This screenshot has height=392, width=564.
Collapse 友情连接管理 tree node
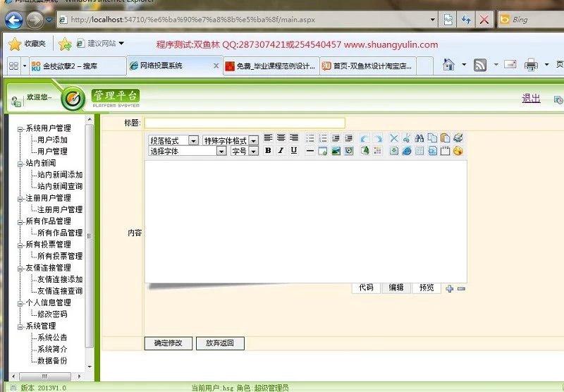(20, 269)
